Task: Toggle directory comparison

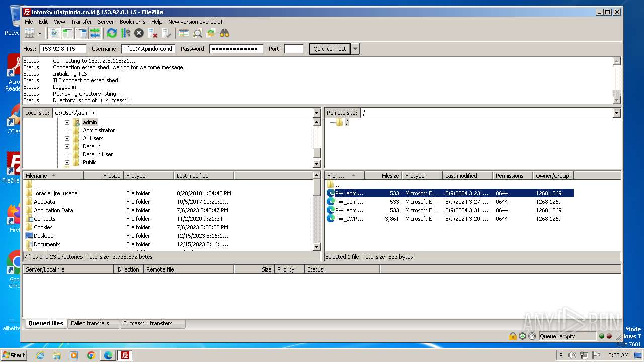Action: (198, 33)
